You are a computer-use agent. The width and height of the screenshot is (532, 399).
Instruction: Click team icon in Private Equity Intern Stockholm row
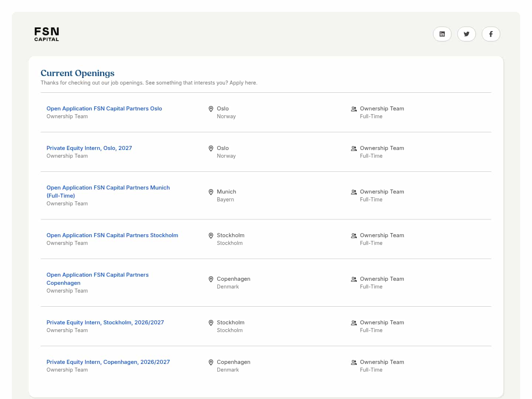pyautogui.click(x=354, y=323)
